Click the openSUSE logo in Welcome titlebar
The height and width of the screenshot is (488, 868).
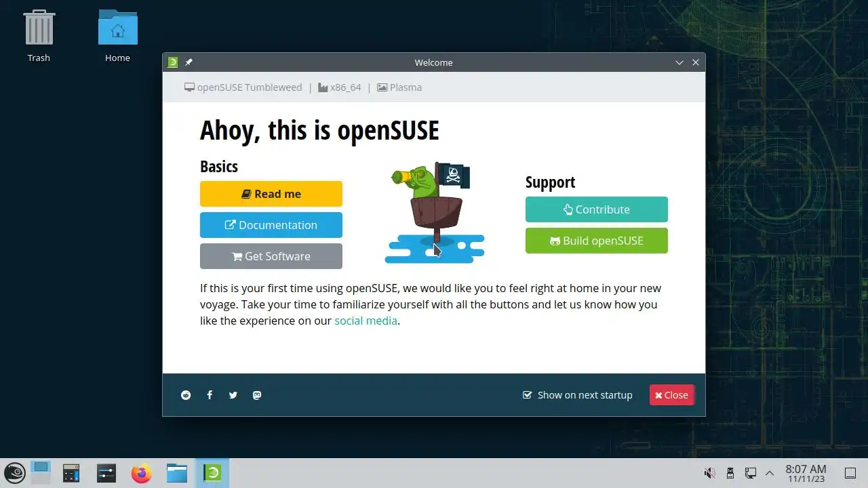coord(173,62)
